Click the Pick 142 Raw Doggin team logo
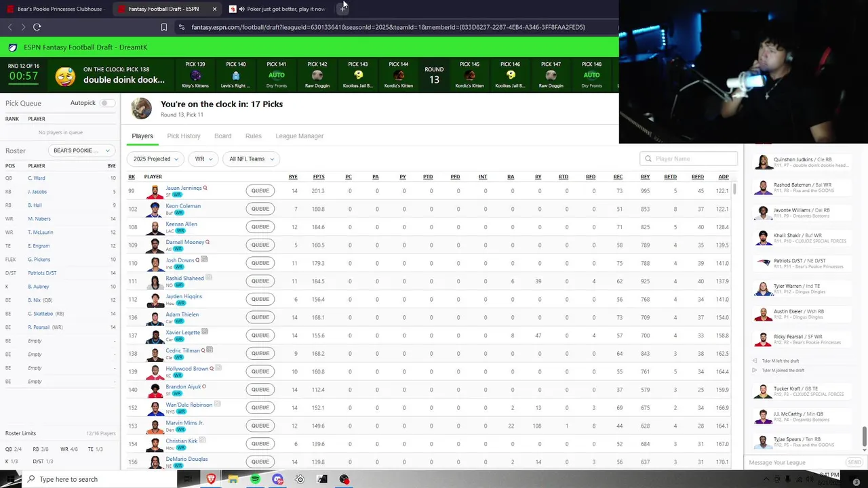Image resolution: width=868 pixels, height=488 pixels. 317,75
